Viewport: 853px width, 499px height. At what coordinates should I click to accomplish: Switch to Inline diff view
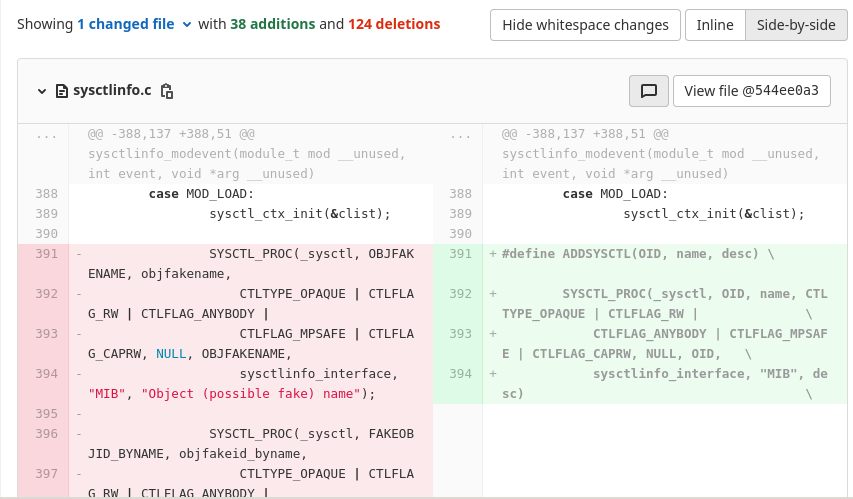click(x=714, y=25)
